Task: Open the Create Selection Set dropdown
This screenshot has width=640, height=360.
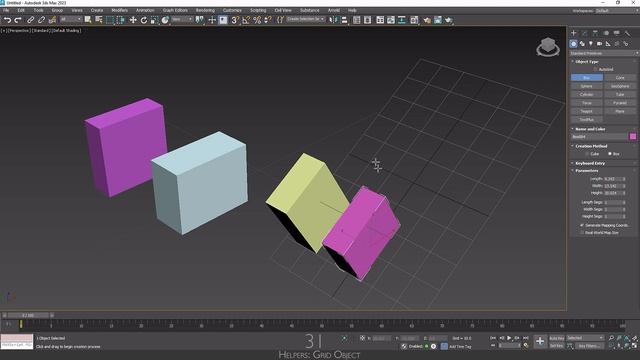Action: coord(306,20)
